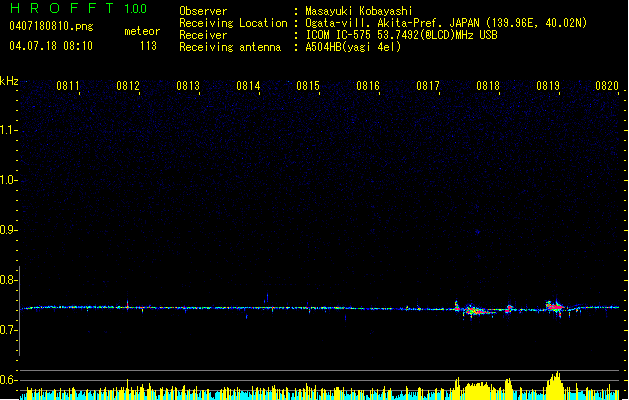Click the 0817 time marker
The height and width of the screenshot is (400, 629).
pos(428,86)
